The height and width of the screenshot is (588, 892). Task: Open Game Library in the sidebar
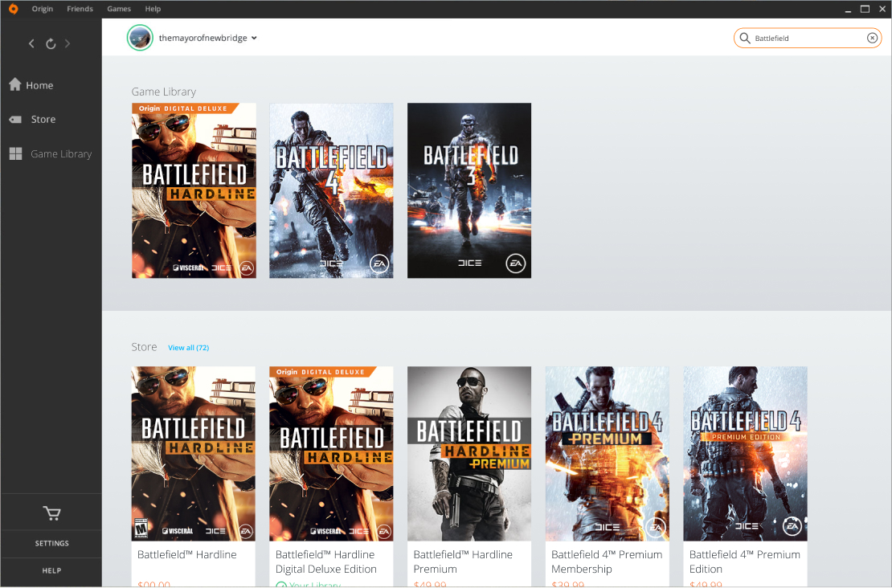click(x=60, y=153)
